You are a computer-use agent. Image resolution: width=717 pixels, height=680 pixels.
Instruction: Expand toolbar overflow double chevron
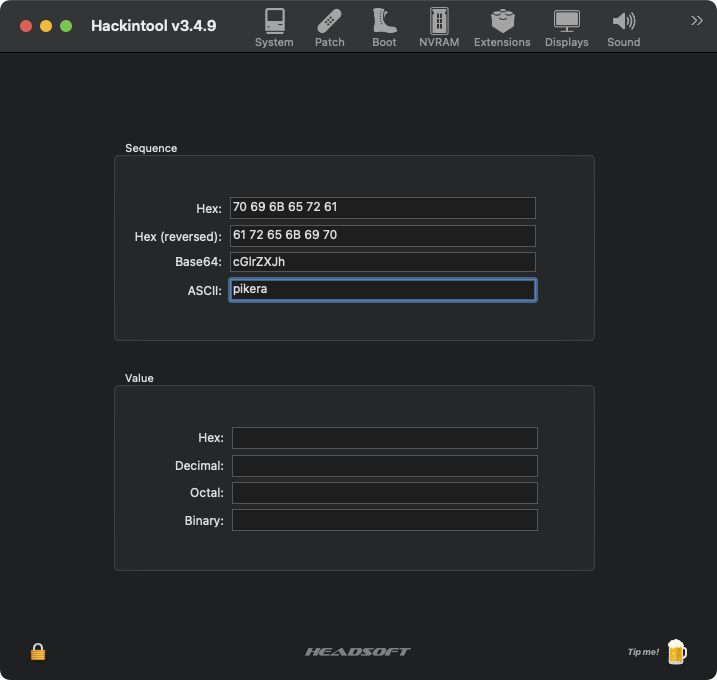click(696, 21)
